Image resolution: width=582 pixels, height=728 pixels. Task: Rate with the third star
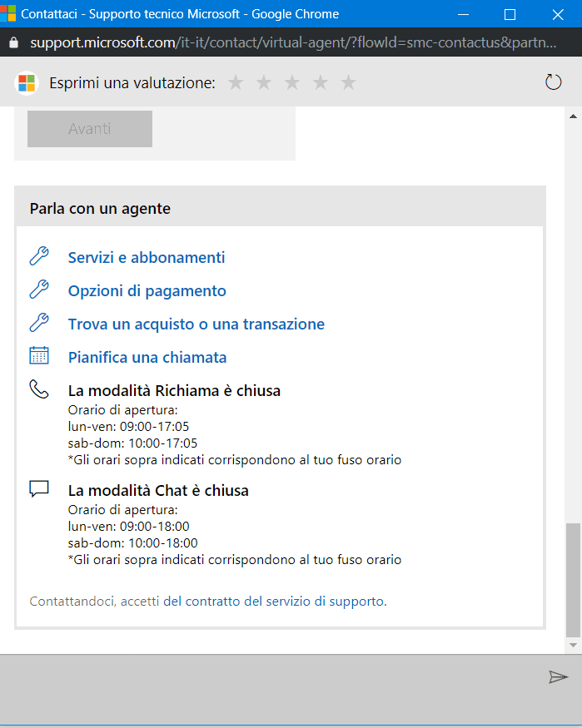pos(292,82)
